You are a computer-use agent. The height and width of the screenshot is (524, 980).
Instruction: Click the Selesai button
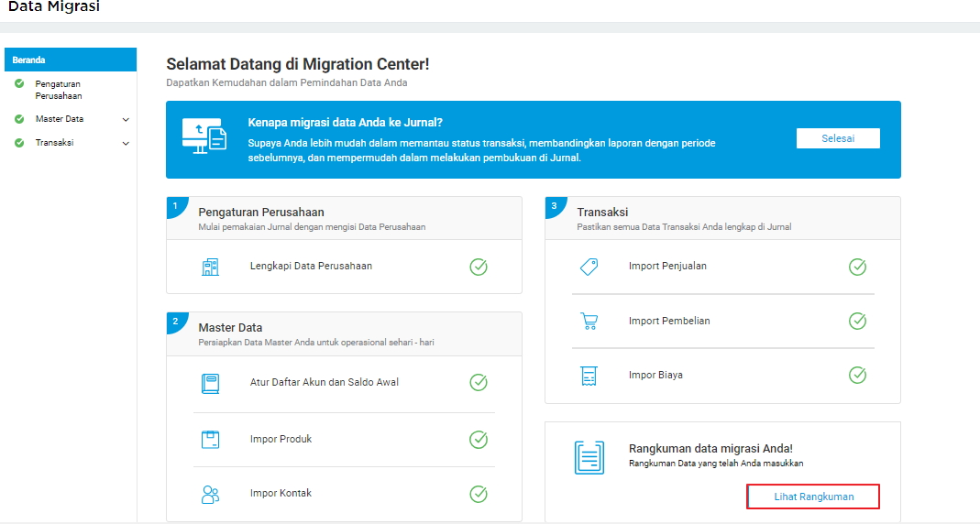click(x=838, y=138)
